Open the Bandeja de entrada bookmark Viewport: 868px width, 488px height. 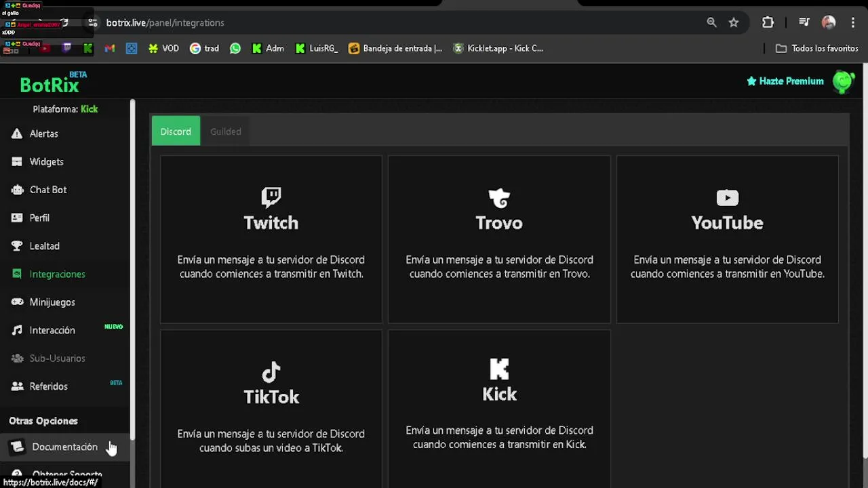(x=395, y=48)
